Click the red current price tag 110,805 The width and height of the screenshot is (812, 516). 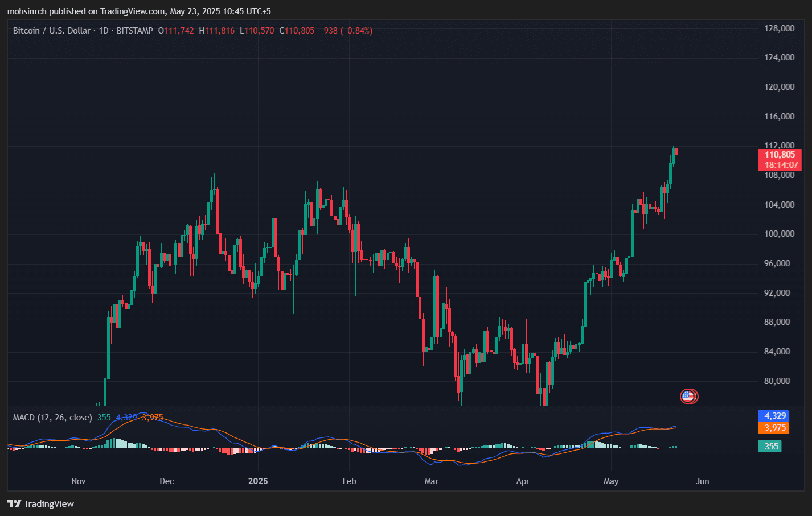(x=780, y=155)
